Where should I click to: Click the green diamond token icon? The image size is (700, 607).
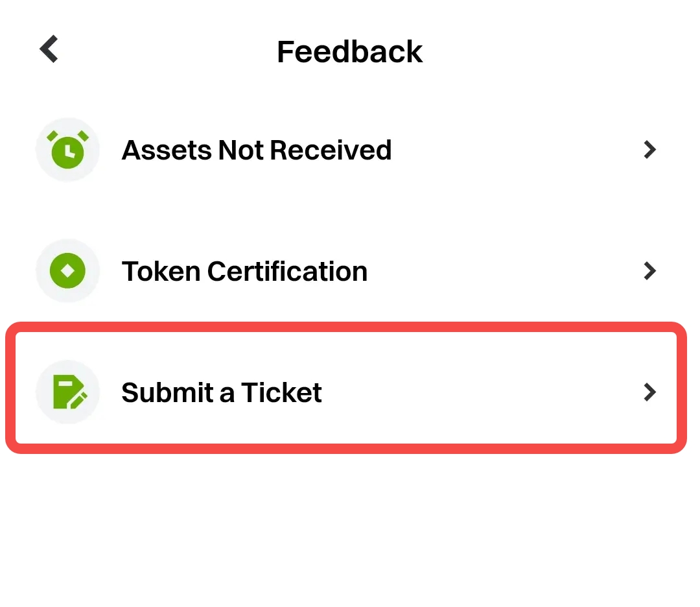point(68,270)
